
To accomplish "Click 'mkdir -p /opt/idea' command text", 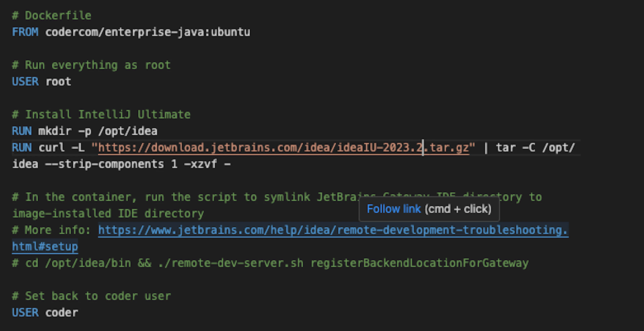I will [x=98, y=131].
